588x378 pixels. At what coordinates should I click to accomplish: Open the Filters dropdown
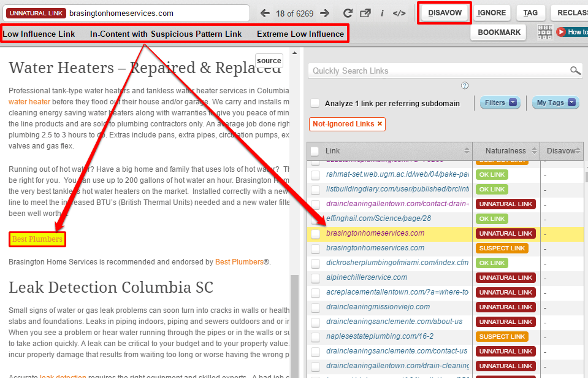coord(500,102)
